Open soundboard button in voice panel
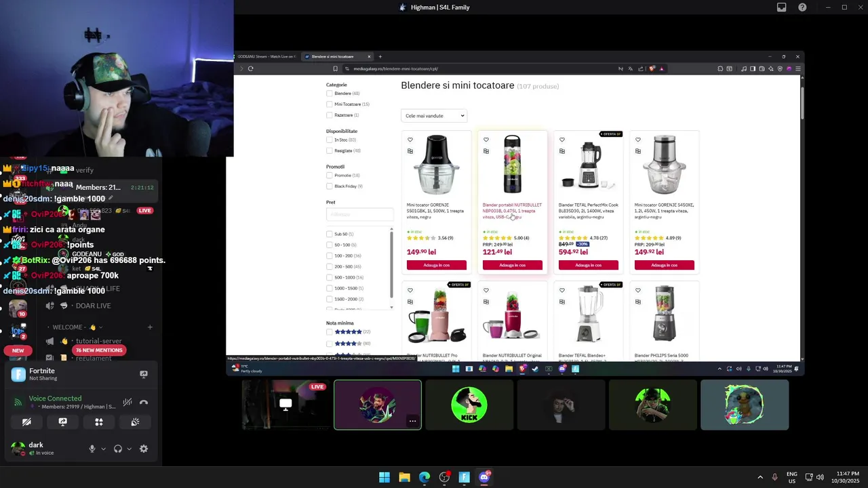Viewport: 868px width, 488px height. (135, 422)
